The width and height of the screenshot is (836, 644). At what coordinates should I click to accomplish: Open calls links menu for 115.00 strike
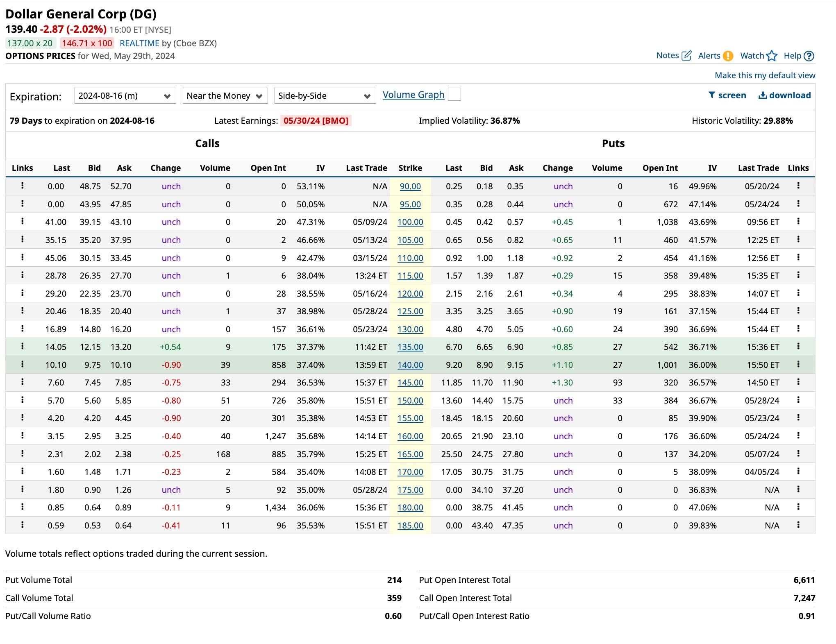click(23, 275)
